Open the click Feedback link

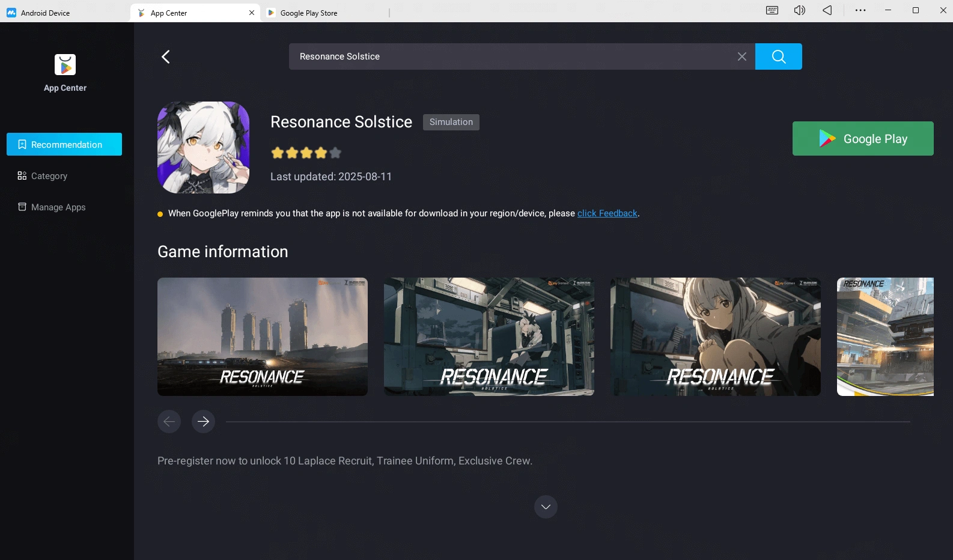click(607, 213)
